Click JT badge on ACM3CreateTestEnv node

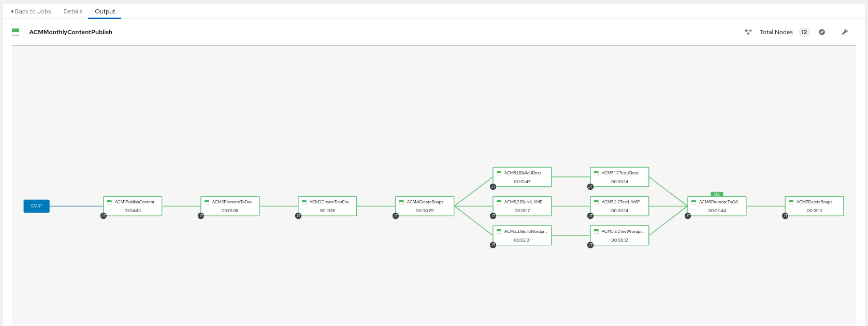point(298,216)
